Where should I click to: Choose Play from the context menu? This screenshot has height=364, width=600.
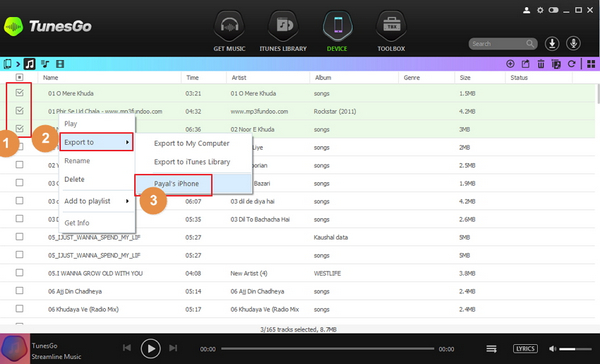click(70, 124)
